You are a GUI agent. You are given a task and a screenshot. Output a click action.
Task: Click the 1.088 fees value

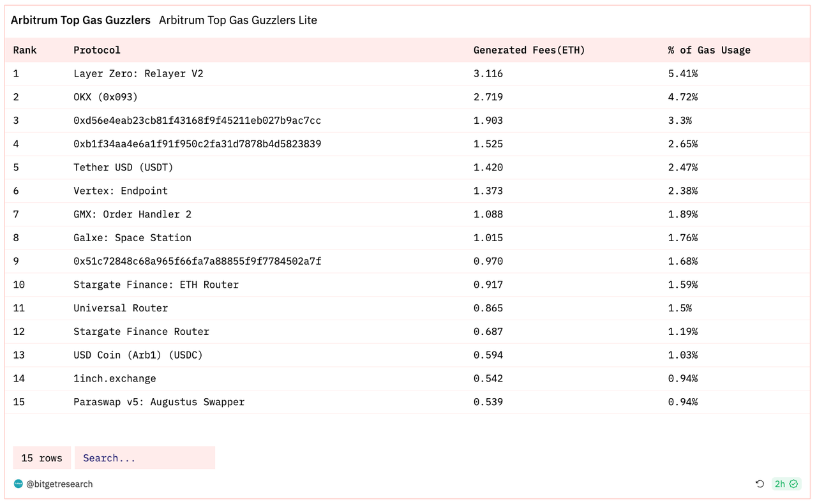(488, 214)
